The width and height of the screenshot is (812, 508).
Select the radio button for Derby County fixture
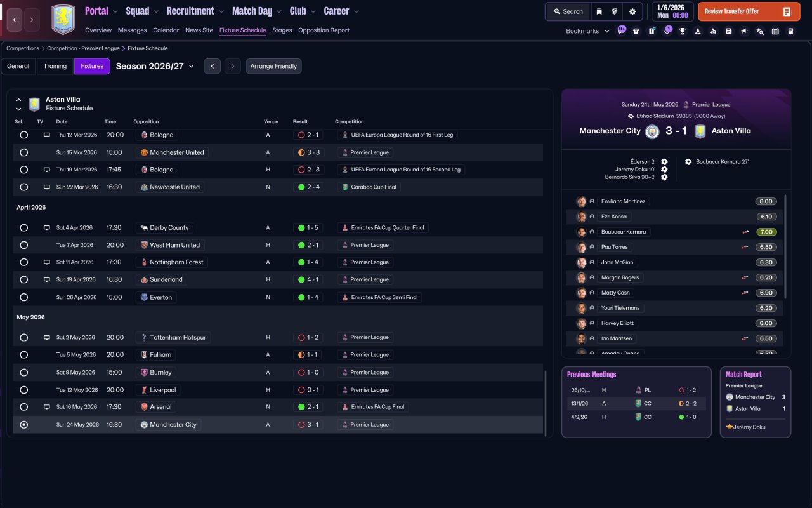pos(24,228)
